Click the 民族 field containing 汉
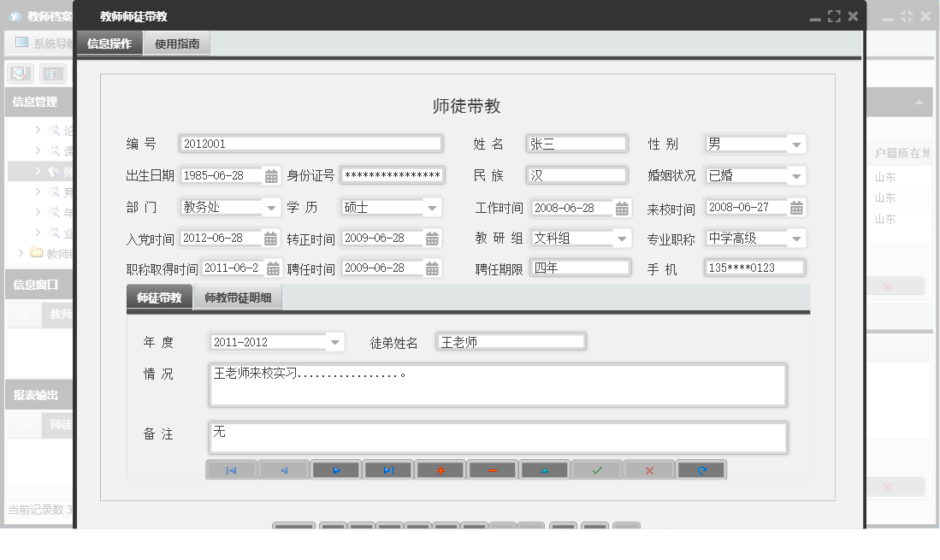Screen dimensions: 940x560 tap(576, 175)
